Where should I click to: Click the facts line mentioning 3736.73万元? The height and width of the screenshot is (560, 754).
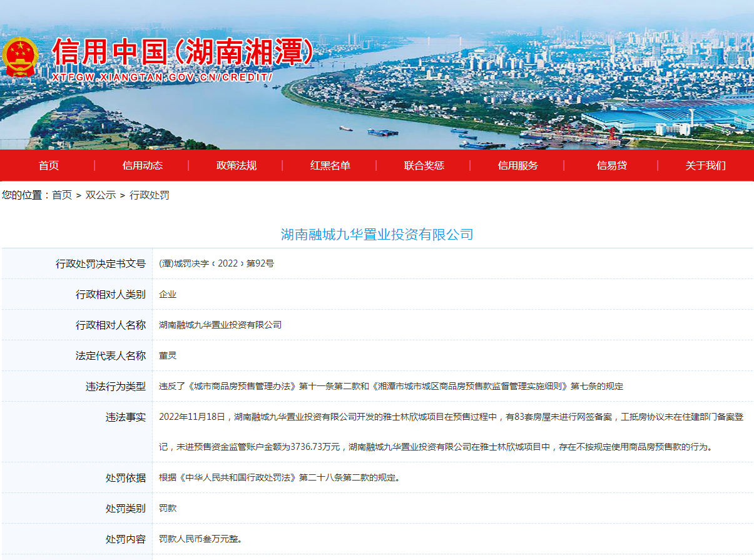[436, 447]
